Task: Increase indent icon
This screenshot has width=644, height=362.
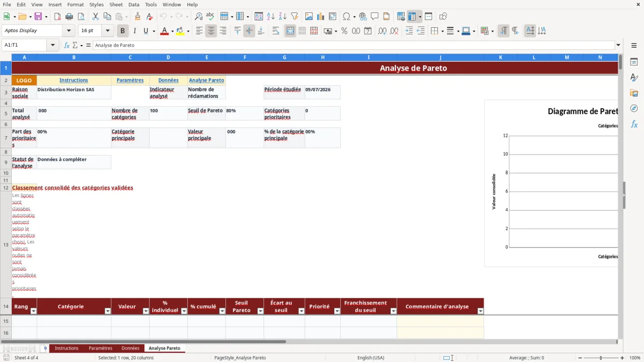Action: point(409,31)
